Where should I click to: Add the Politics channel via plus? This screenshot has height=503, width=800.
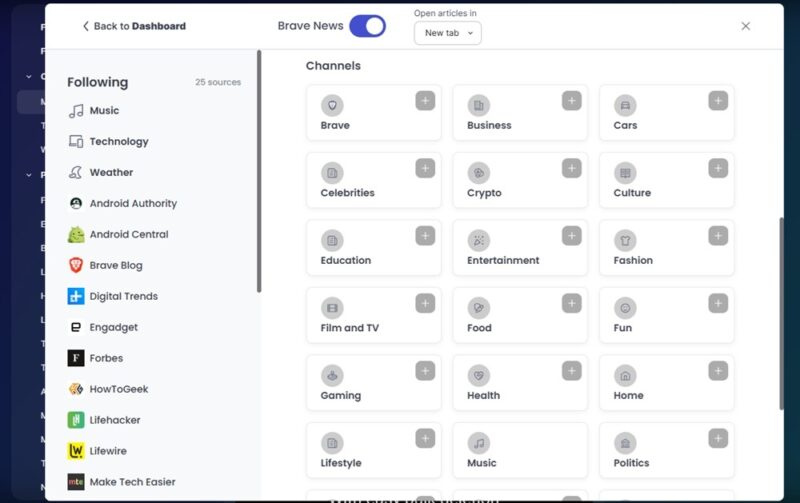pos(718,438)
